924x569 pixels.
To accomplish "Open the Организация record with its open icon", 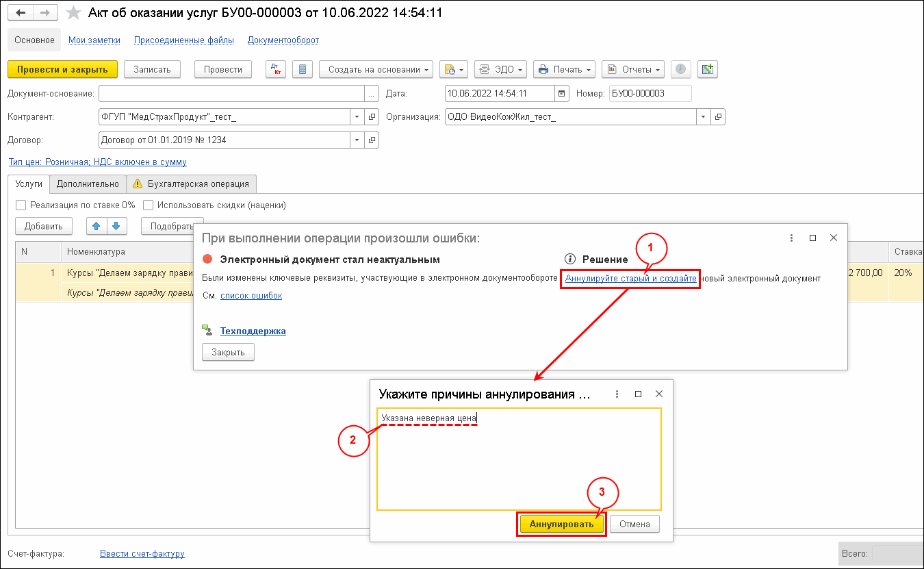I will 718,117.
